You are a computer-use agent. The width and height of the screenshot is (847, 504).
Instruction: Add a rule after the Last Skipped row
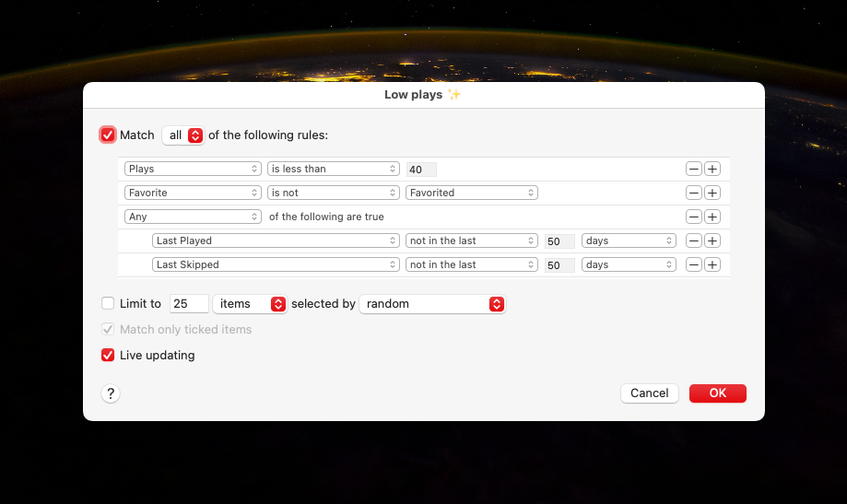[712, 264]
